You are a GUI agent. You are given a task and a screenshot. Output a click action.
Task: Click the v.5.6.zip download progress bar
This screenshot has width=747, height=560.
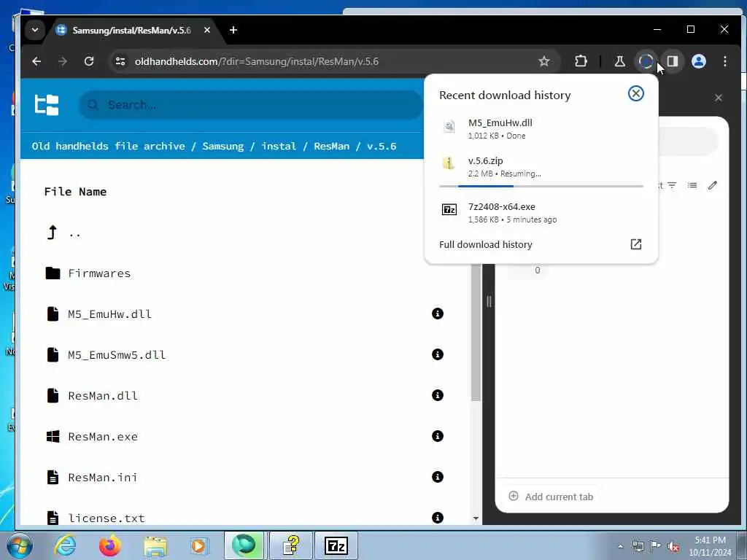click(x=541, y=186)
